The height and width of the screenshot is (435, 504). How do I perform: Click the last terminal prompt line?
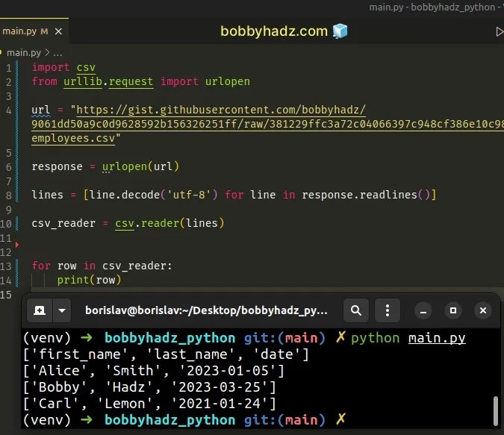coord(184,420)
